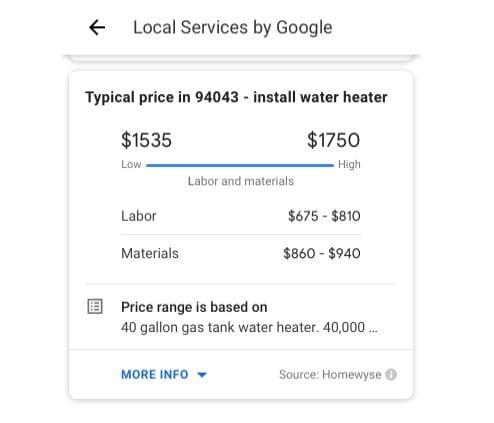Screen dimensions: 494x423
Task: Click the Typical price in 94043 heading
Action: point(236,97)
